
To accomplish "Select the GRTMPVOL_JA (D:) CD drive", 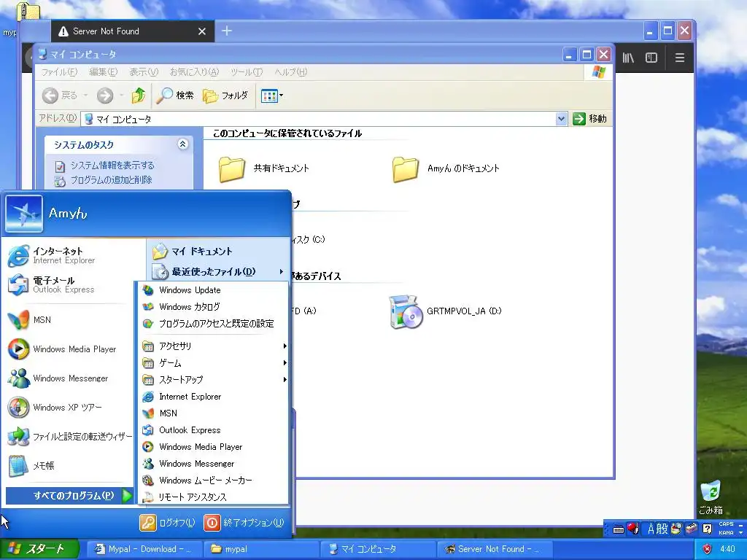I will point(445,311).
